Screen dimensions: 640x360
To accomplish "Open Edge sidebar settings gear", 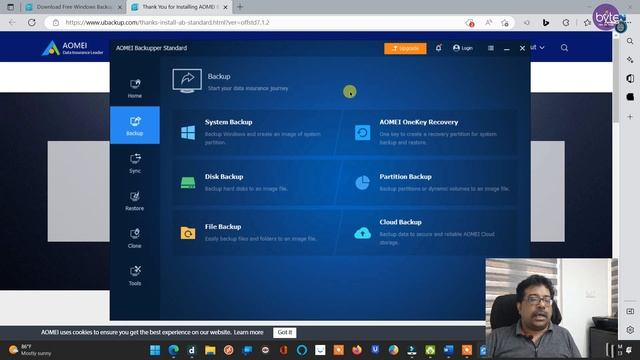I will [x=630, y=329].
